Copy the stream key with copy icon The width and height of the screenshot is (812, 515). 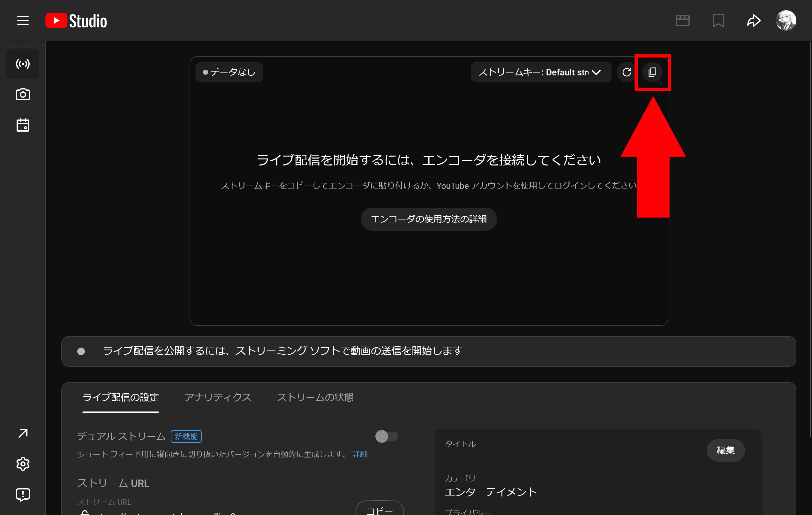pos(652,72)
